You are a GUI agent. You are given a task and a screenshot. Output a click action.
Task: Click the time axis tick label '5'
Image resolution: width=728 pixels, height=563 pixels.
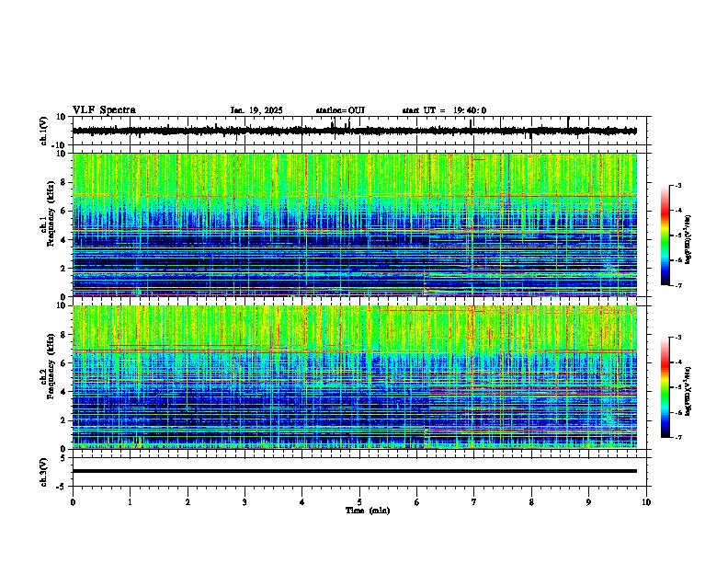[359, 502]
